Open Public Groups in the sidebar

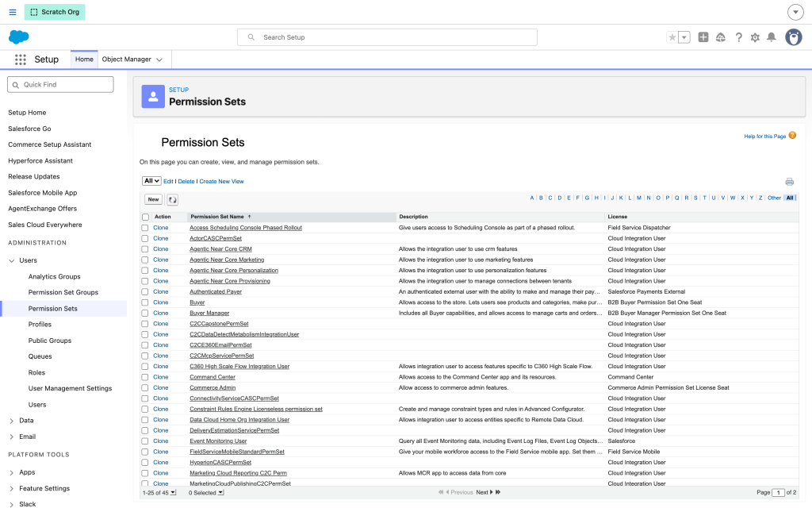[50, 341]
